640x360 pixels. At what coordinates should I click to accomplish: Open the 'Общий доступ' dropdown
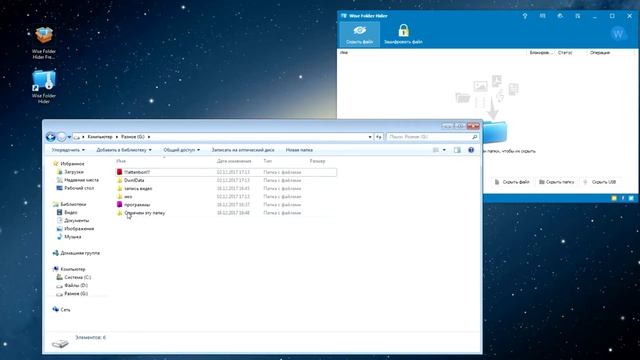182,150
